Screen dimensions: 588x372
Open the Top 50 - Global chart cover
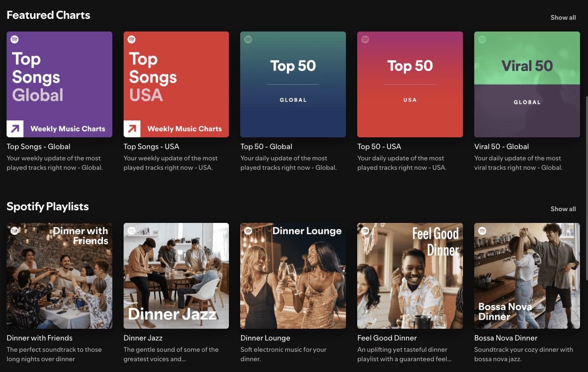click(293, 84)
